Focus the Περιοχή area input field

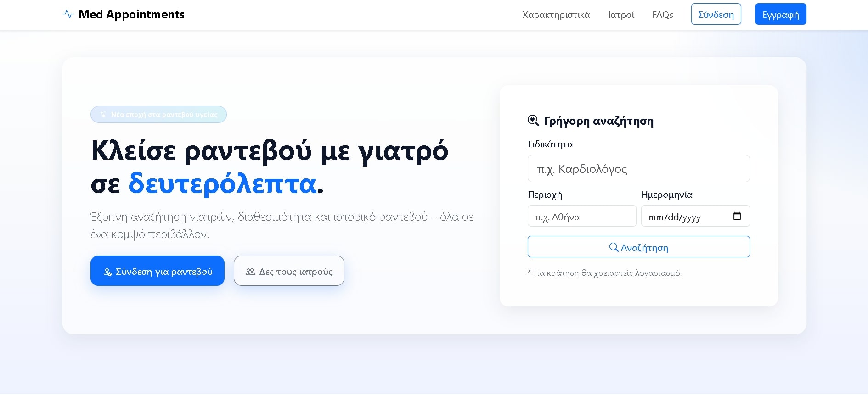[581, 217]
